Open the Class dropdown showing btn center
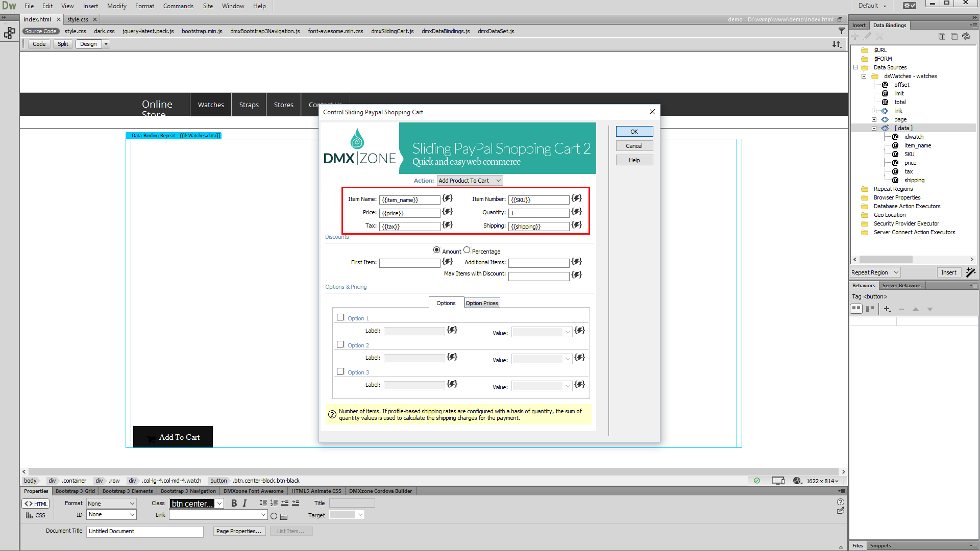This screenshot has height=551, width=980. pyautogui.click(x=197, y=504)
